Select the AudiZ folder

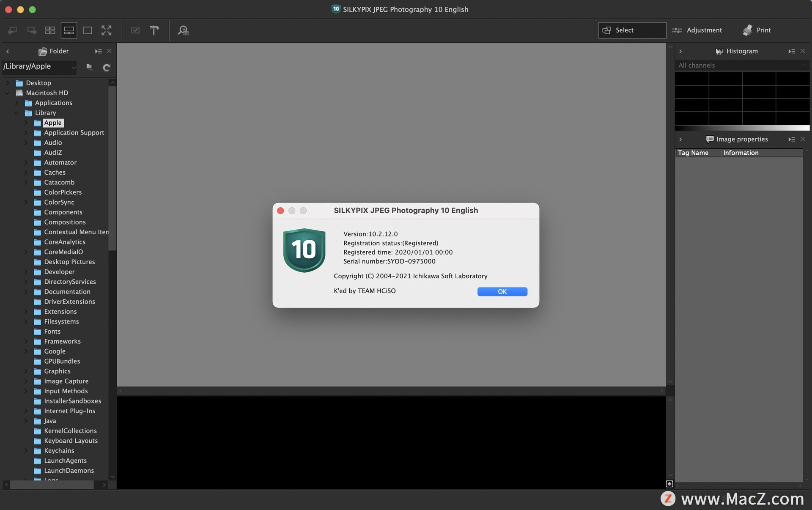click(x=53, y=152)
